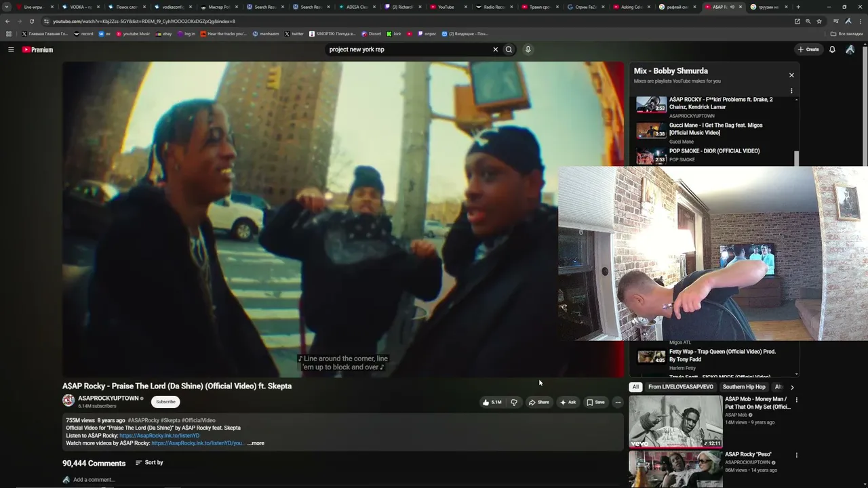This screenshot has height=488, width=868.
Task: Open more actions beside the Save button
Action: click(x=618, y=402)
